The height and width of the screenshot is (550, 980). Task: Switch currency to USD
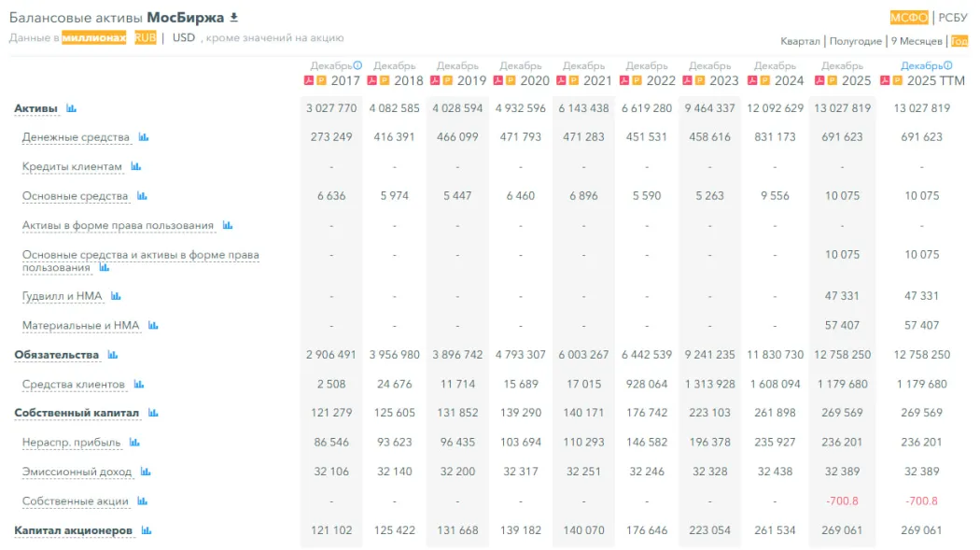[x=184, y=38]
